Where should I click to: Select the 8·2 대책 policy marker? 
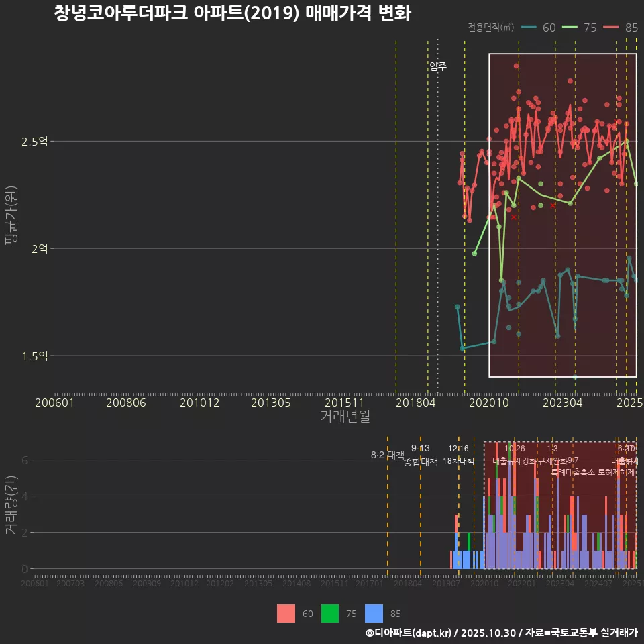[387, 455]
